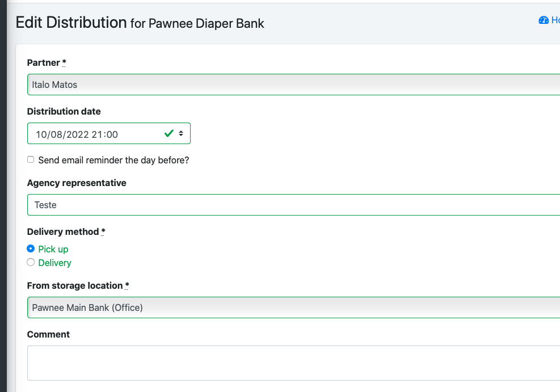Image resolution: width=560 pixels, height=392 pixels.
Task: Click the Agency representative label
Action: pos(77,183)
